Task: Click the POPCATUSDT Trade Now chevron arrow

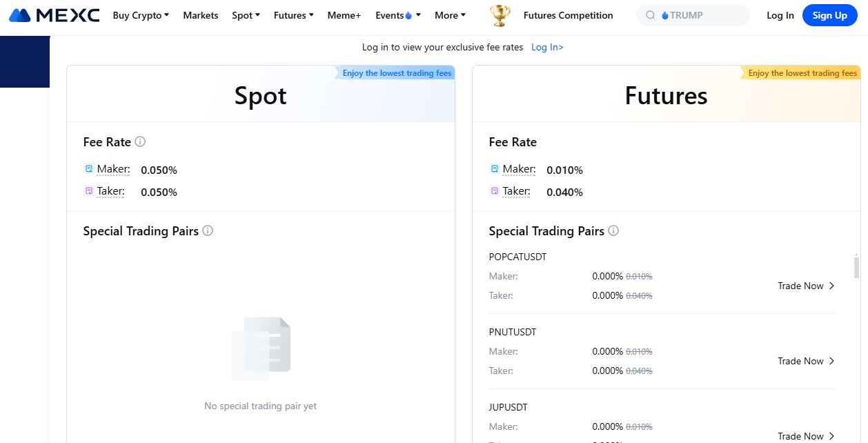Action: (831, 286)
